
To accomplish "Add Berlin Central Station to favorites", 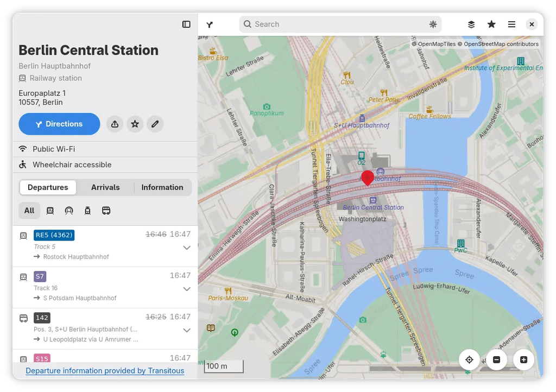I will coord(135,124).
